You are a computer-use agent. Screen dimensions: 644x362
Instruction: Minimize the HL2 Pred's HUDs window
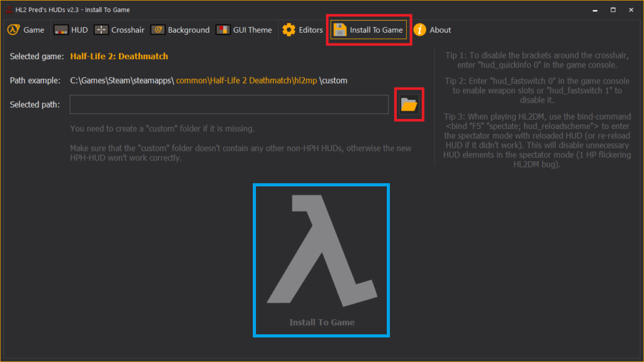point(595,10)
